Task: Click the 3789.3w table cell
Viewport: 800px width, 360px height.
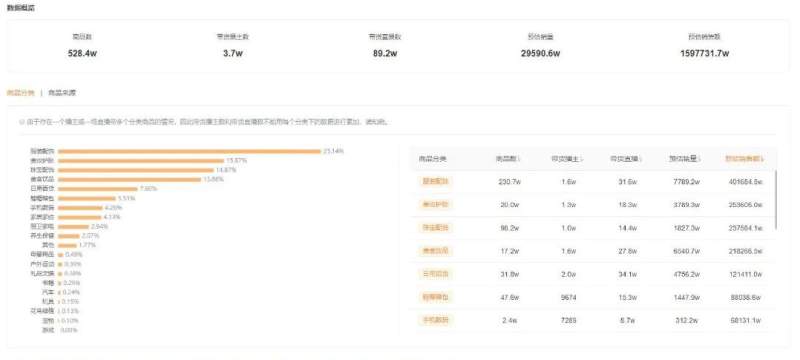Action: point(686,204)
